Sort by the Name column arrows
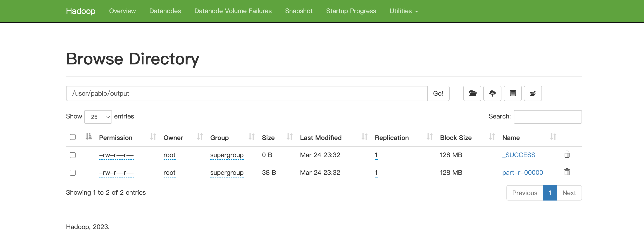The width and height of the screenshot is (644, 241). 553,137
